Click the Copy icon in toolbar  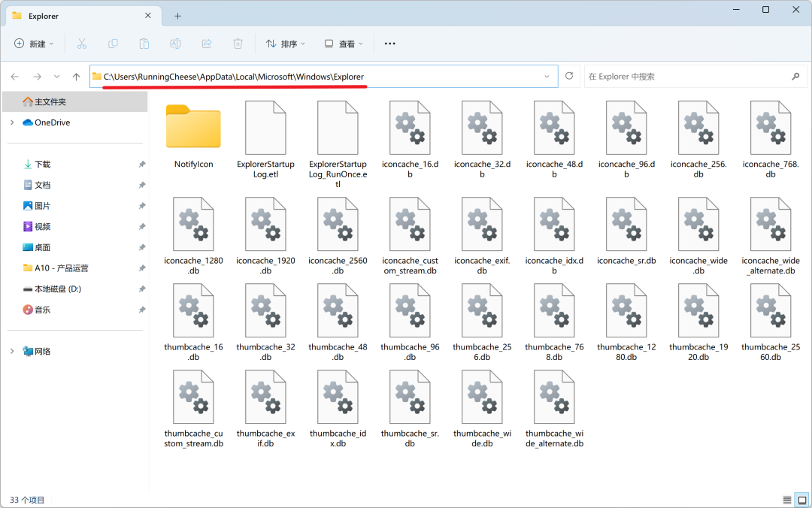pyautogui.click(x=113, y=44)
